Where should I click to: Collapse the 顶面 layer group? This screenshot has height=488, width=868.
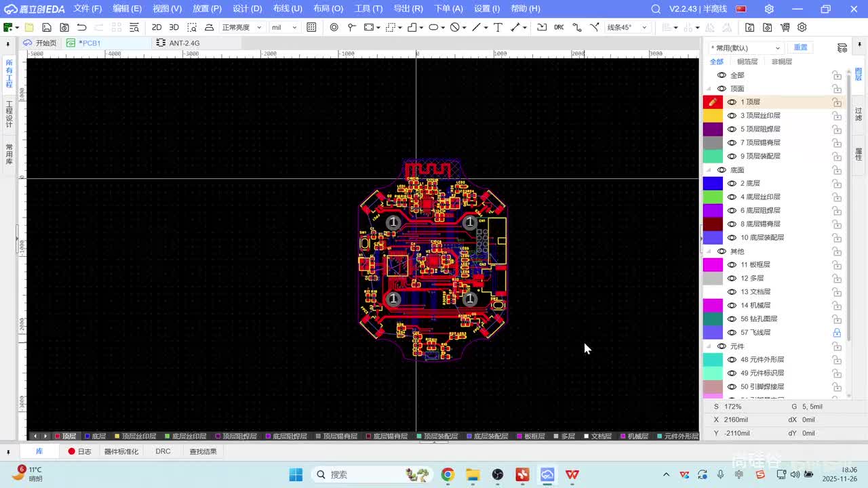click(709, 89)
